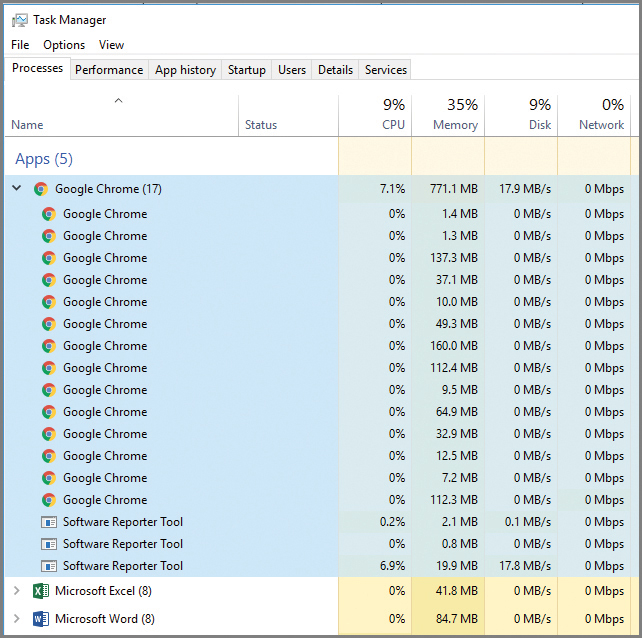Viewport: 642px width, 638px height.
Task: Click the Microsoft Word app icon
Action: [x=40, y=619]
